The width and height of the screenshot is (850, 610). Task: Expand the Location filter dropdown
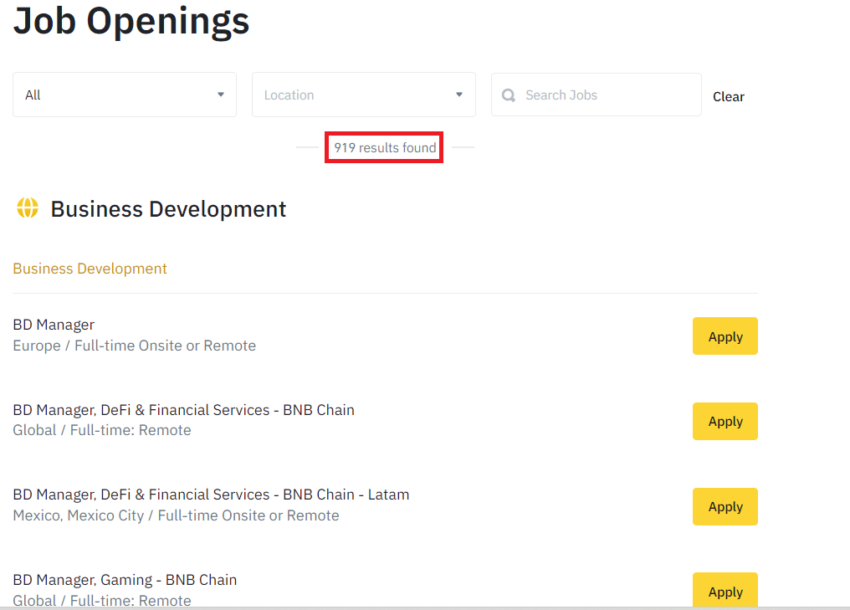364,94
